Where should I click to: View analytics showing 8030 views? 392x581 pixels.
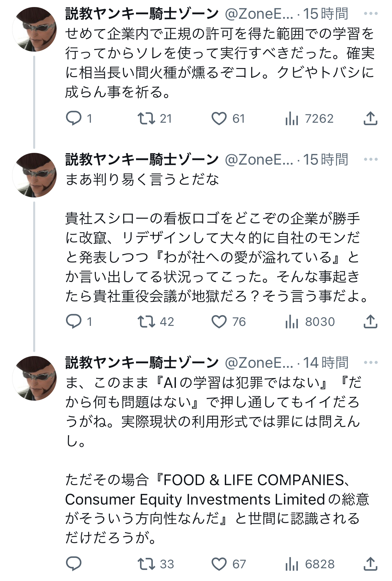pyautogui.click(x=292, y=322)
